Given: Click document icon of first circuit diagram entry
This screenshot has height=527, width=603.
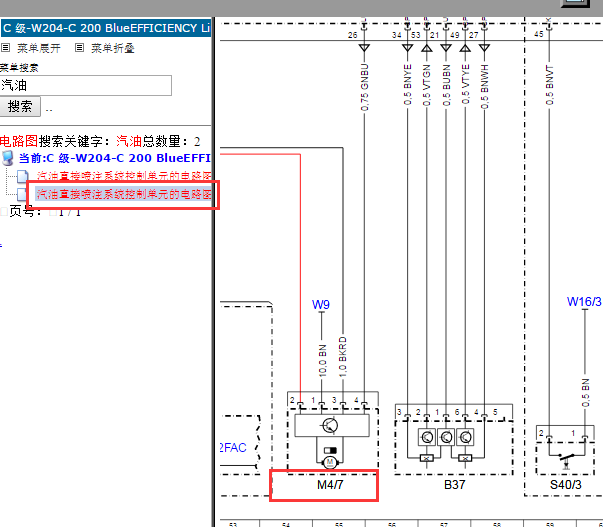Looking at the screenshot, I should tap(22, 176).
